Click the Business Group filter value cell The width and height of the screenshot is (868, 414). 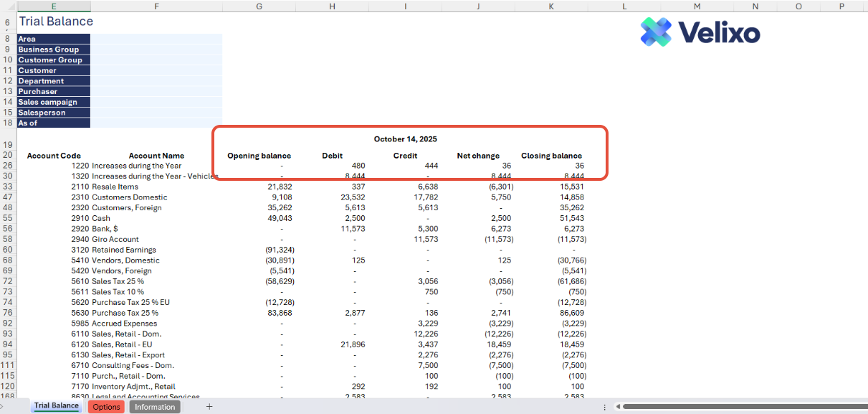point(156,50)
